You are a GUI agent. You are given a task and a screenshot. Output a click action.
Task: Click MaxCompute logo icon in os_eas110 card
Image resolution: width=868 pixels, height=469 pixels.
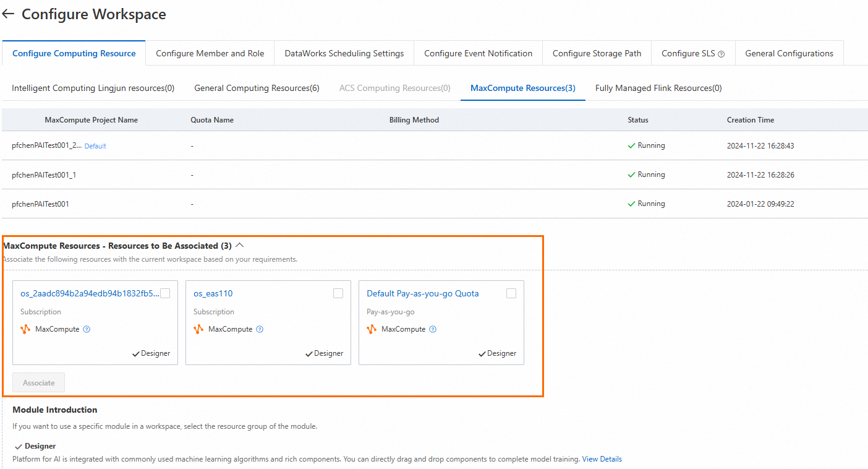198,329
